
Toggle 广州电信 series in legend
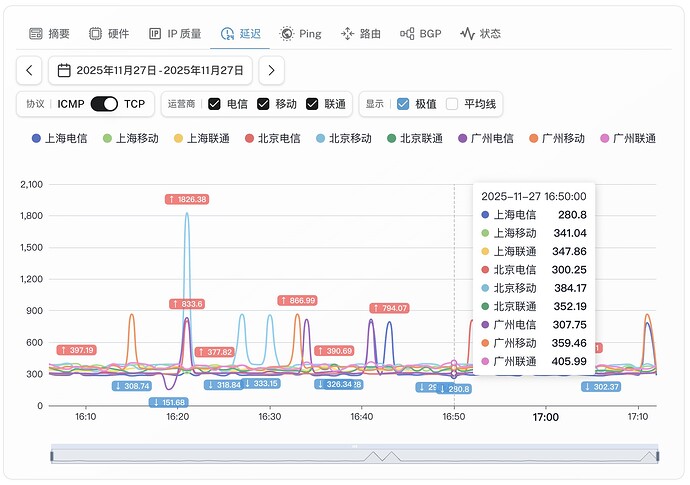[486, 139]
